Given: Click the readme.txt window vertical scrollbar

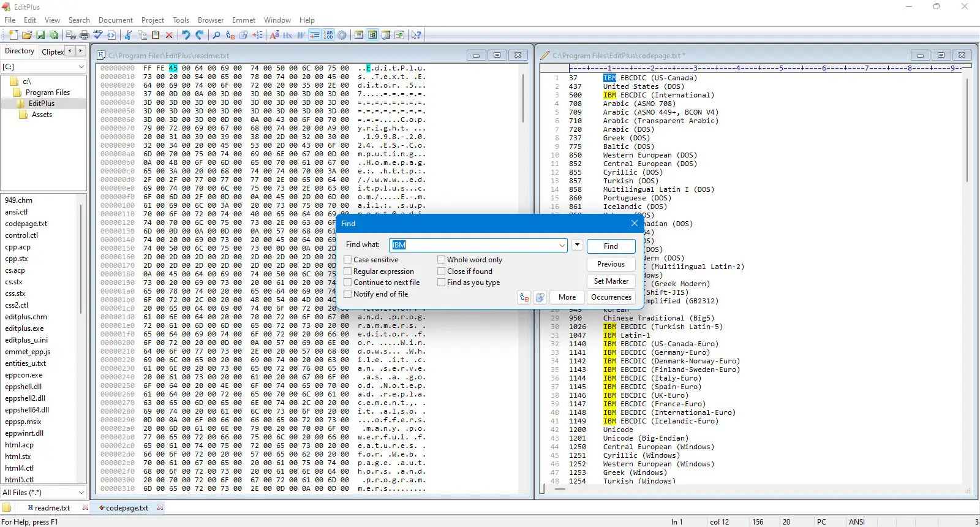Looking at the screenshot, I should 523,98.
